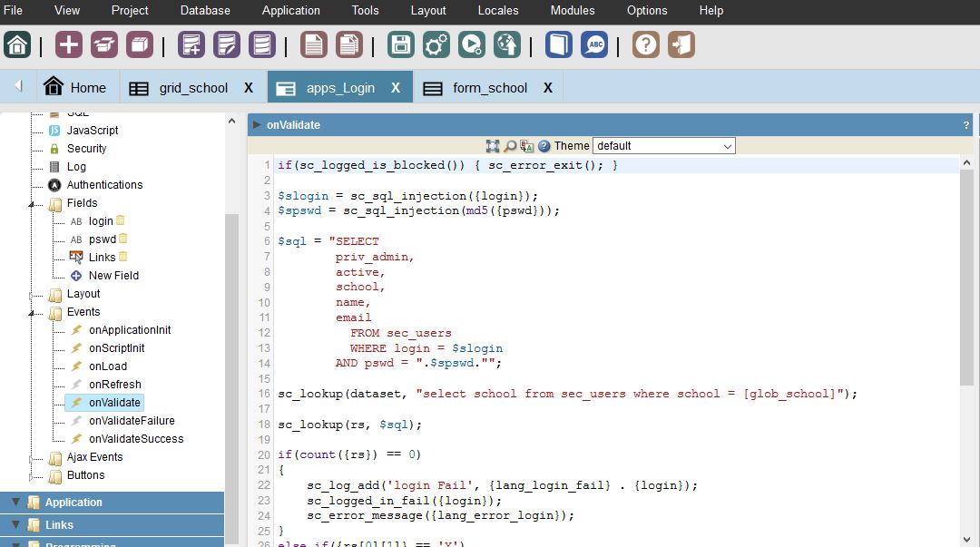The height and width of the screenshot is (547, 980).
Task: Click the Run application play icon
Action: point(472,45)
